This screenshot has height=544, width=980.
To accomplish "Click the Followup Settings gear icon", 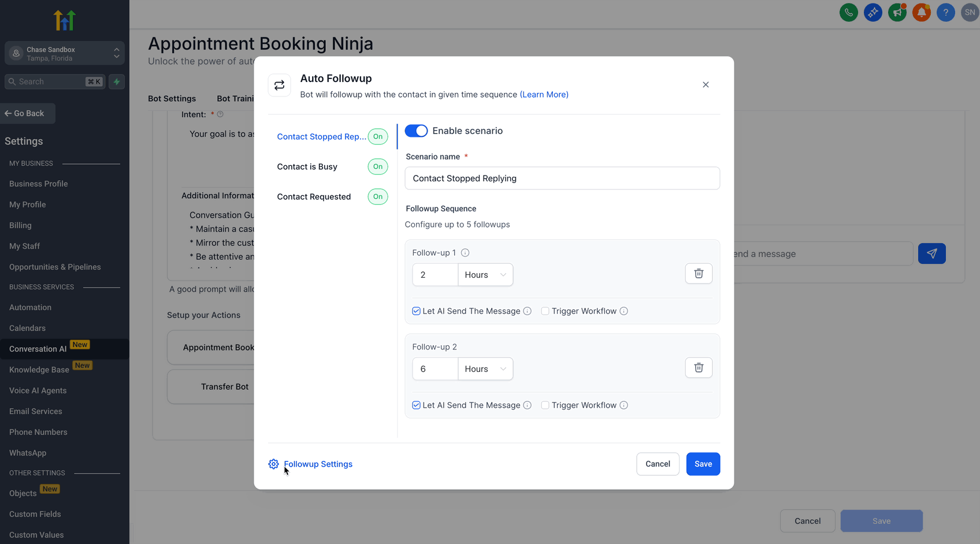I will [273, 464].
